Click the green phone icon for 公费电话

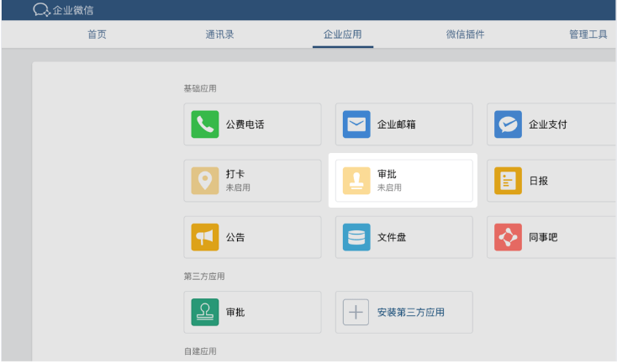pos(205,124)
